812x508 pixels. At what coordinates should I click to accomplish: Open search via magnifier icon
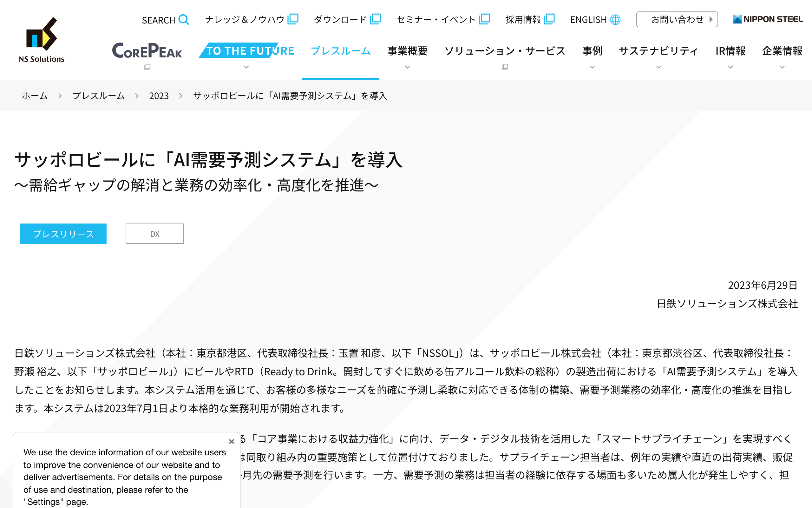(184, 19)
